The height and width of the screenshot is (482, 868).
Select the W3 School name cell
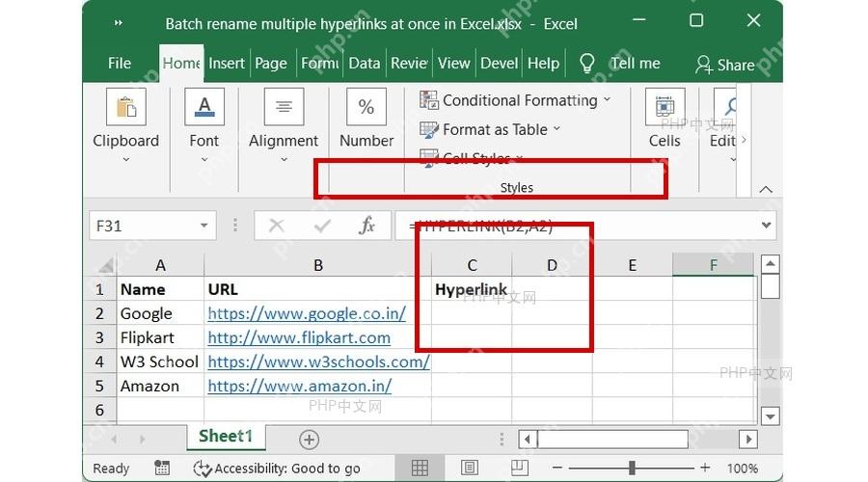[160, 361]
